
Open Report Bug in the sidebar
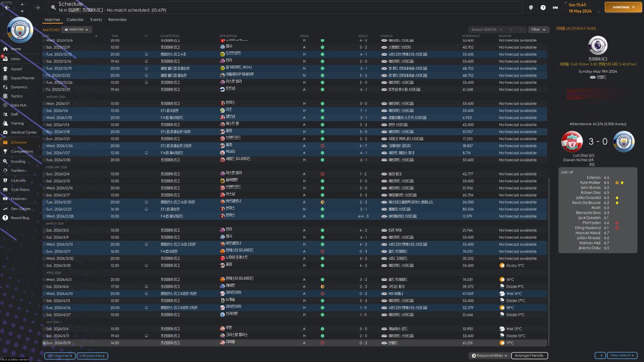coord(20,218)
